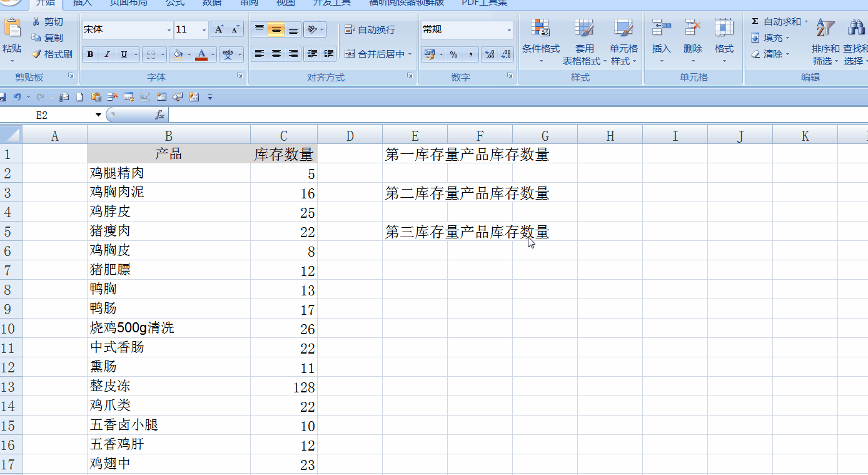The width and height of the screenshot is (868, 475).
Task: Click the New blank document icon
Action: (x=80, y=97)
